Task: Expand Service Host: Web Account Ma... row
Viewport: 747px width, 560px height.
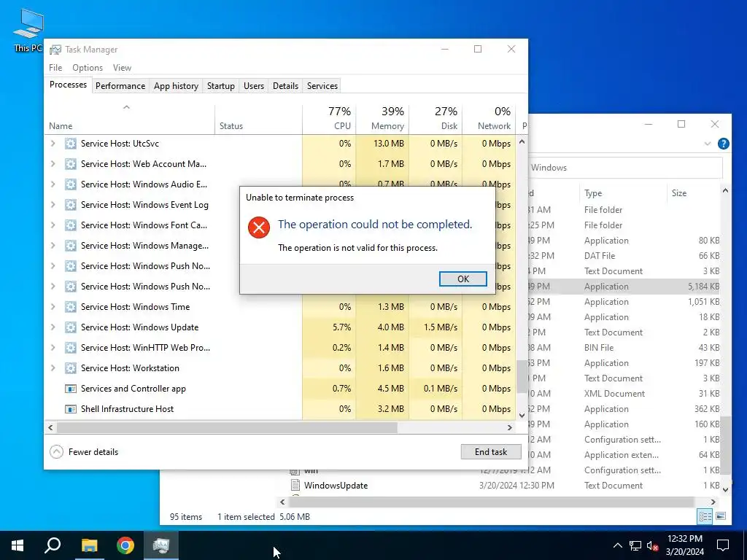Action: point(53,164)
